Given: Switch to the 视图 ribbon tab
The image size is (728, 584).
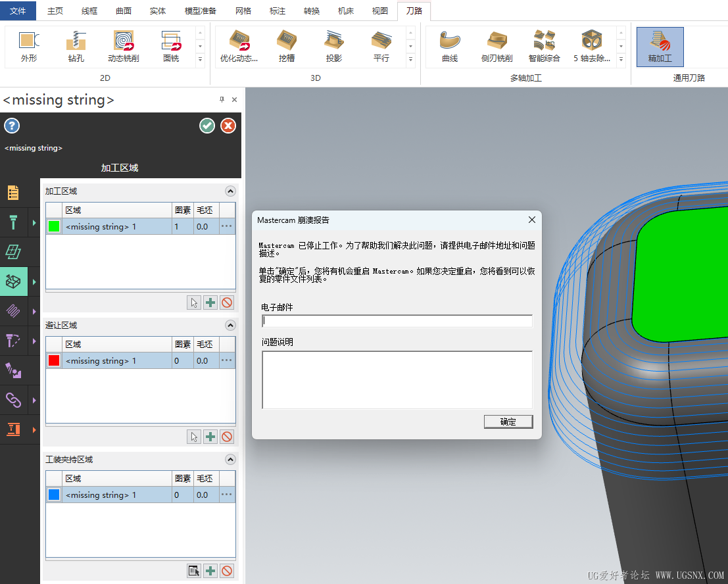Looking at the screenshot, I should [380, 11].
